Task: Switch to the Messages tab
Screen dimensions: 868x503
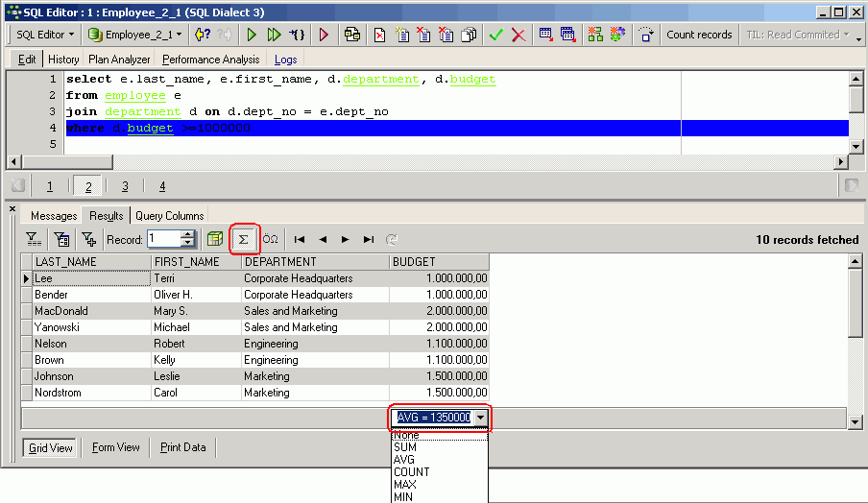Action: pos(54,216)
